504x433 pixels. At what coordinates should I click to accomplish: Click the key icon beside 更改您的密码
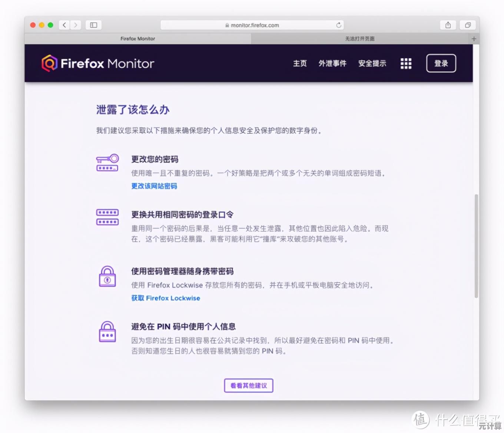107,162
